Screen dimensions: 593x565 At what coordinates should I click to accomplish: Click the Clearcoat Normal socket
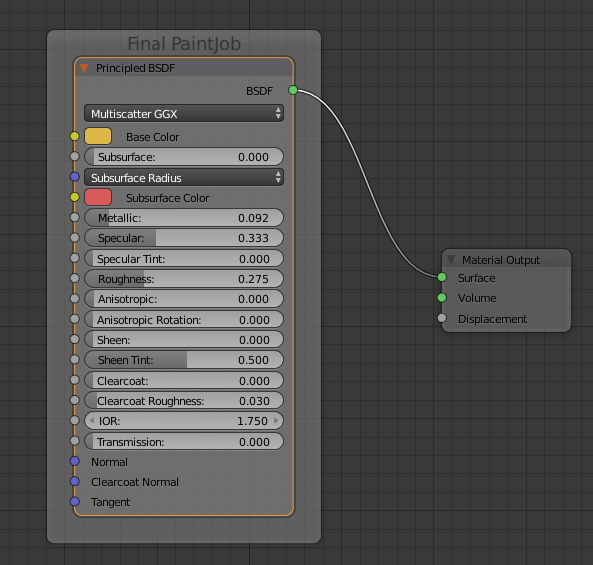coord(75,481)
